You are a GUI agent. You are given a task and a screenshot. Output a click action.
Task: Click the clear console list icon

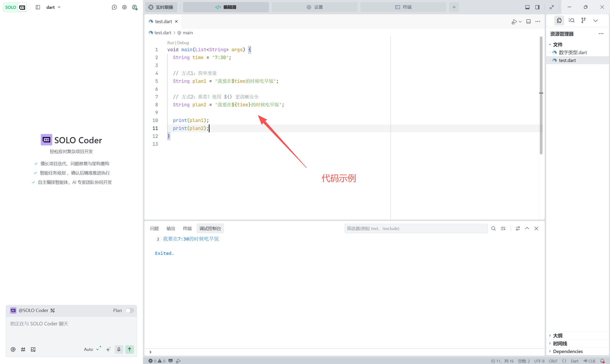(503, 228)
